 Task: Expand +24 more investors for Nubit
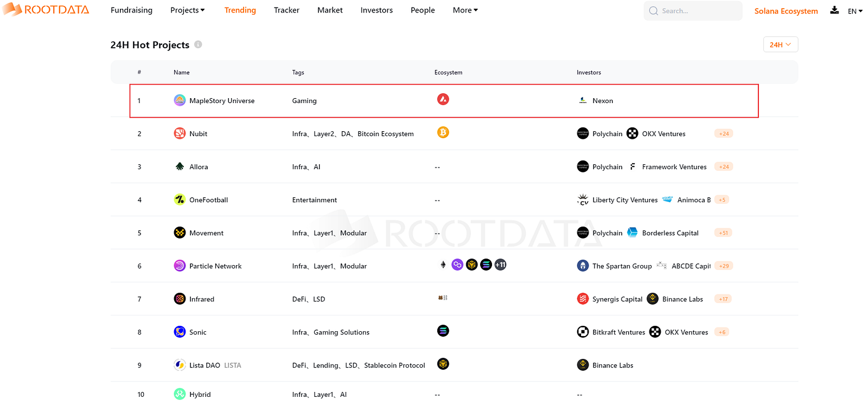pos(724,133)
